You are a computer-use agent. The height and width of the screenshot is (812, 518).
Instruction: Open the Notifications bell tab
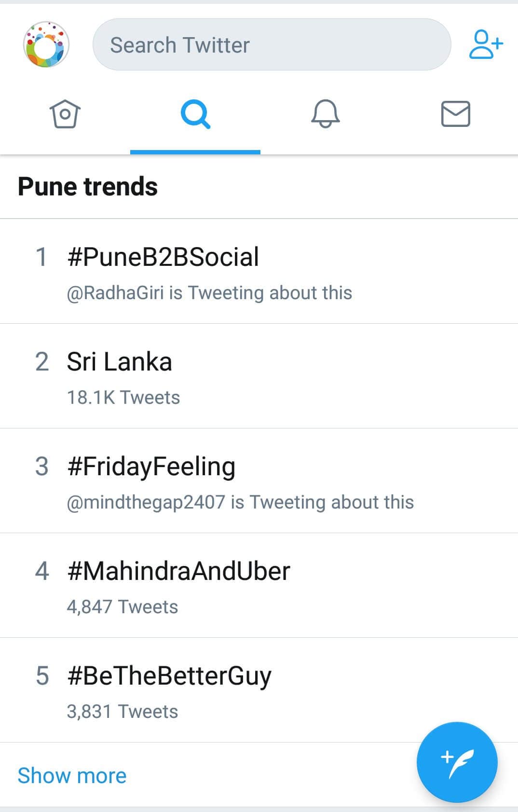[326, 114]
